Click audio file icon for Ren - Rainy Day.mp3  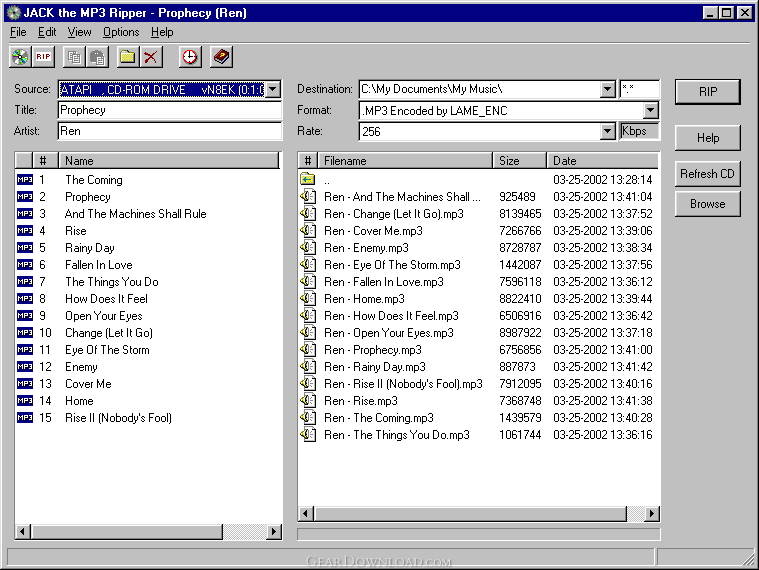pyautogui.click(x=308, y=366)
